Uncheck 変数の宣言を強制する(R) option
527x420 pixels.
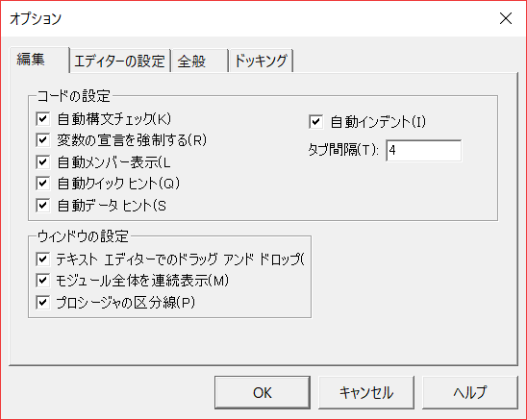click(42, 140)
